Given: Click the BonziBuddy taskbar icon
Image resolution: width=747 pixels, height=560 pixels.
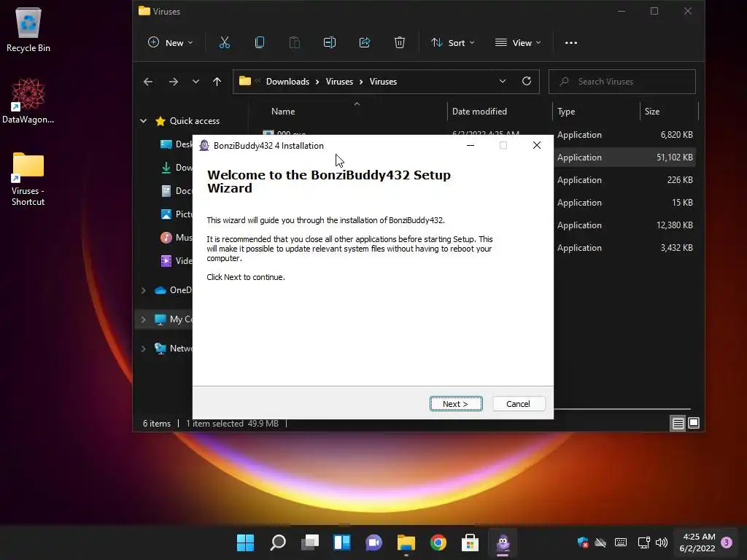Looking at the screenshot, I should (x=503, y=542).
